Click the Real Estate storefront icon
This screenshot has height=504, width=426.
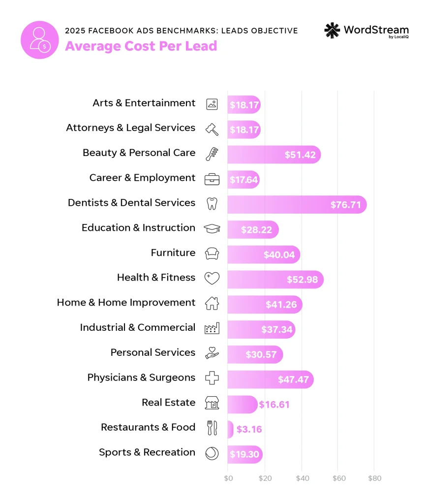click(212, 404)
